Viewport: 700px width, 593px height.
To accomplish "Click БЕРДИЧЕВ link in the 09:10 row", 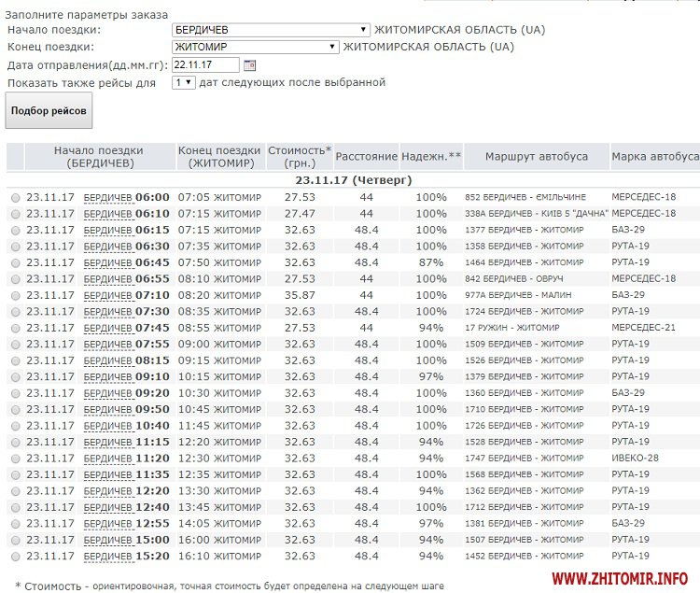I will tap(107, 376).
